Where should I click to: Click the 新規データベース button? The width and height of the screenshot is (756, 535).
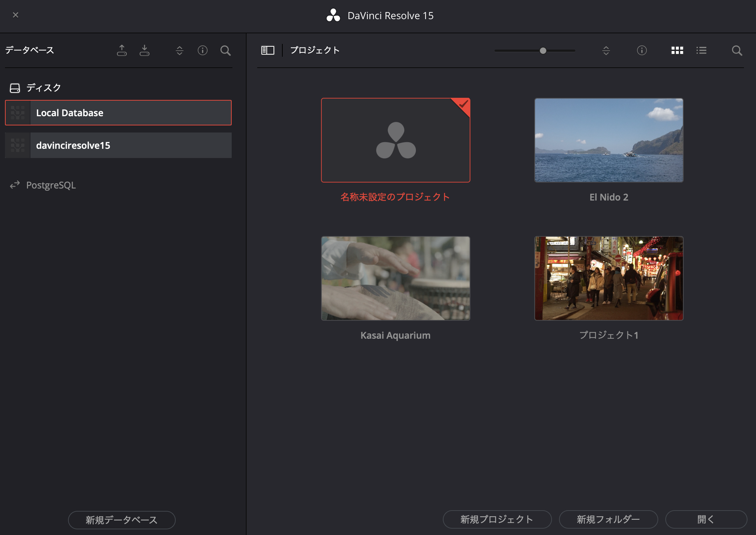coord(122,520)
